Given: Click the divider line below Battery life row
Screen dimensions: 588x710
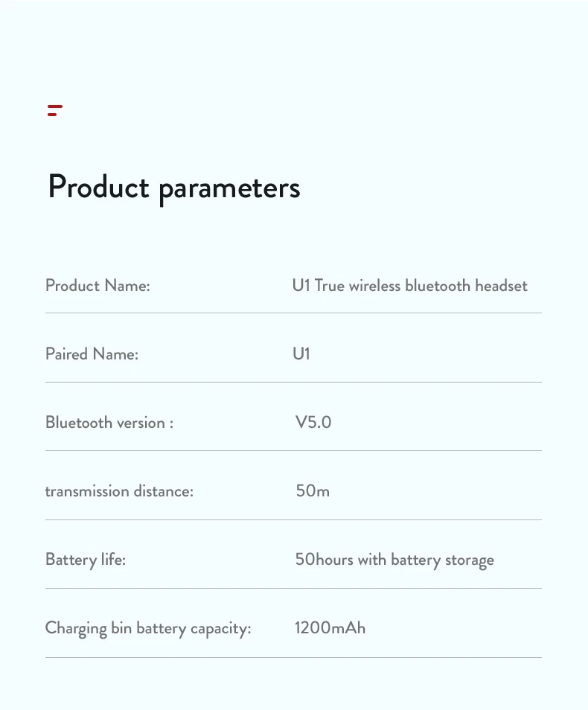Looking at the screenshot, I should pos(293,589).
